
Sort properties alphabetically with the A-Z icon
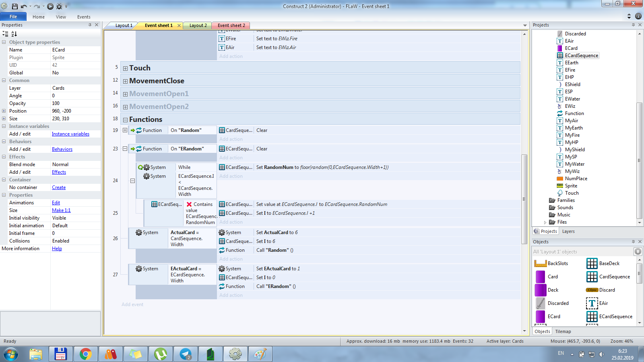click(14, 34)
